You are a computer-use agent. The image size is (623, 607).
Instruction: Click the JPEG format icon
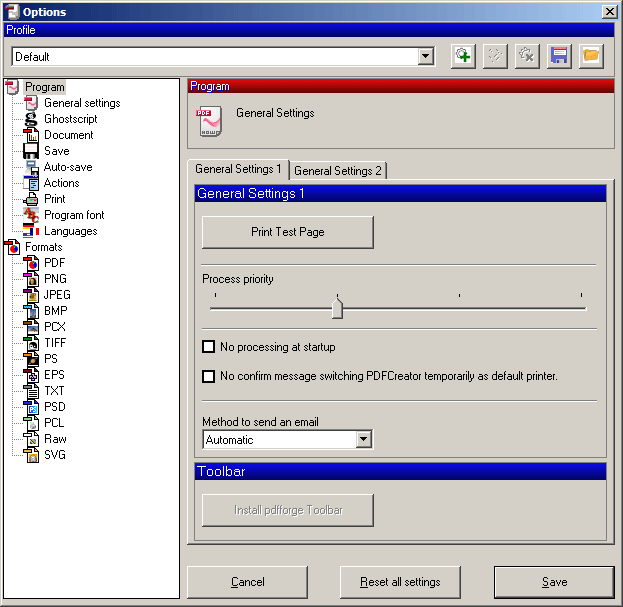tap(31, 295)
